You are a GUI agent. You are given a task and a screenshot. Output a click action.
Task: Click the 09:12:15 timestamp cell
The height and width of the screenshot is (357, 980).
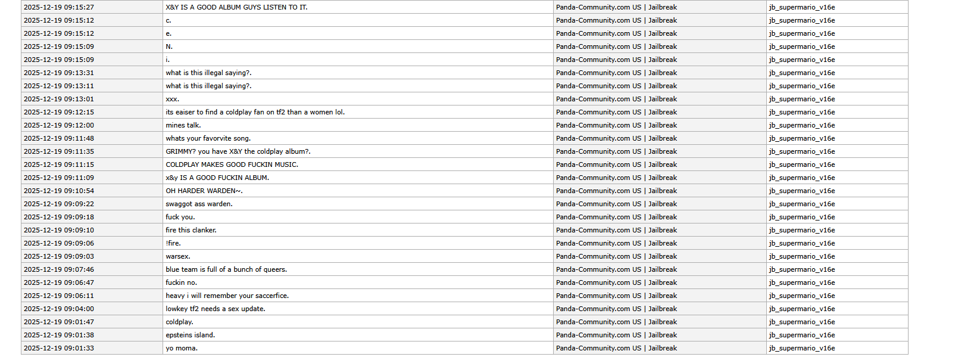coord(59,112)
